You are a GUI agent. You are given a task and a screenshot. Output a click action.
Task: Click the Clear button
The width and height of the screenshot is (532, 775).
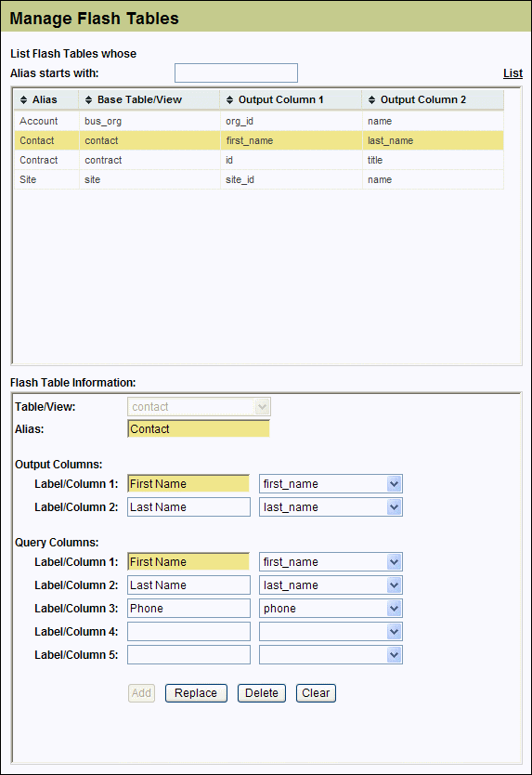[x=317, y=693]
